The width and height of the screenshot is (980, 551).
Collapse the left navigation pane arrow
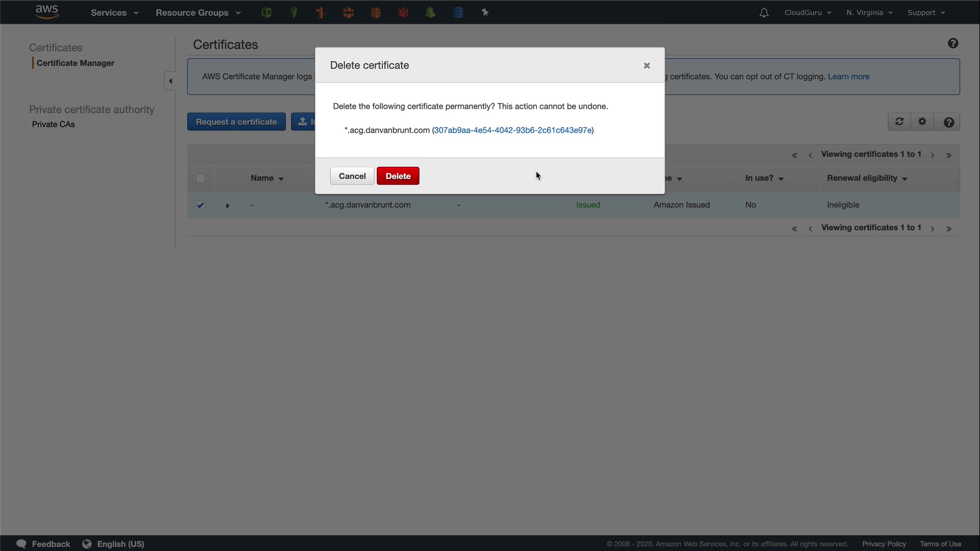tap(170, 81)
